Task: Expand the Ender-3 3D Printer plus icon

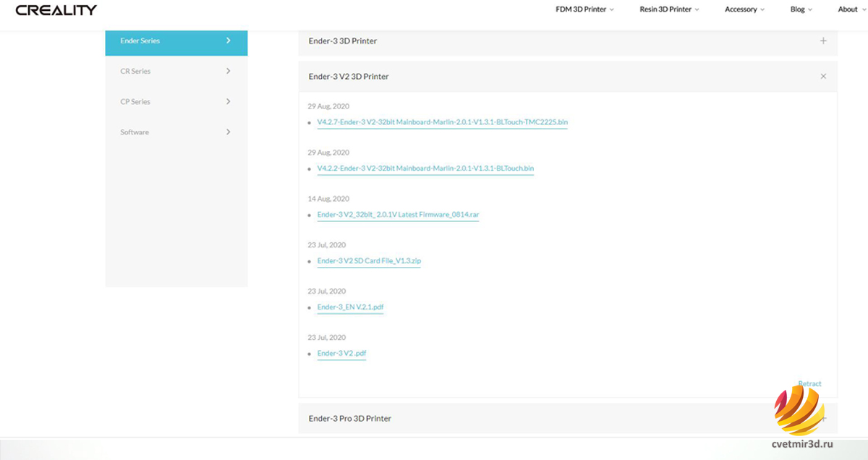Action: pyautogui.click(x=823, y=41)
